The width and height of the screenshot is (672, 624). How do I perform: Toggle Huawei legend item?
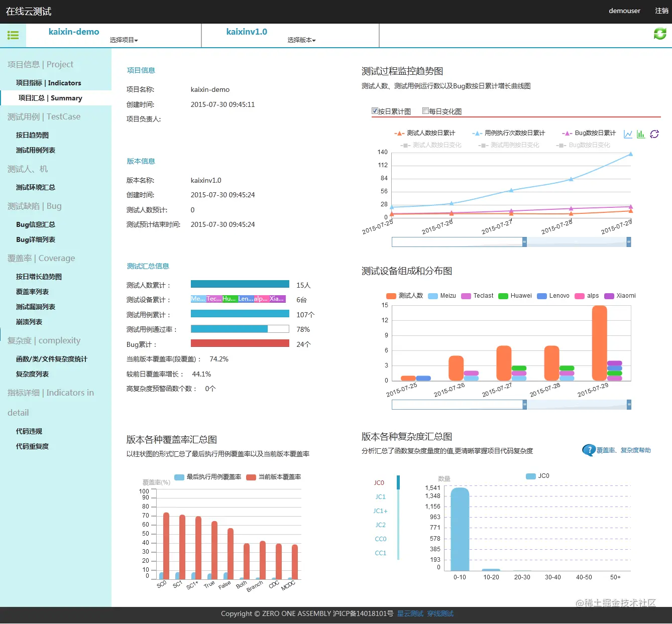point(515,296)
